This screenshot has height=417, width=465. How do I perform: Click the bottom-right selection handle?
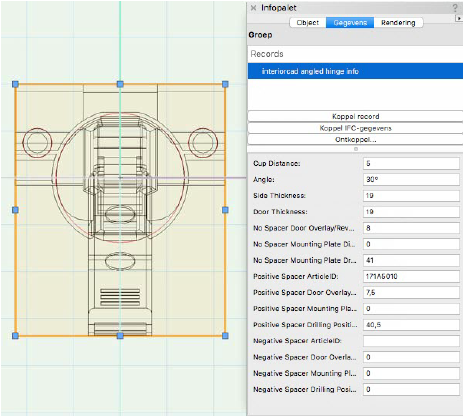(225, 336)
